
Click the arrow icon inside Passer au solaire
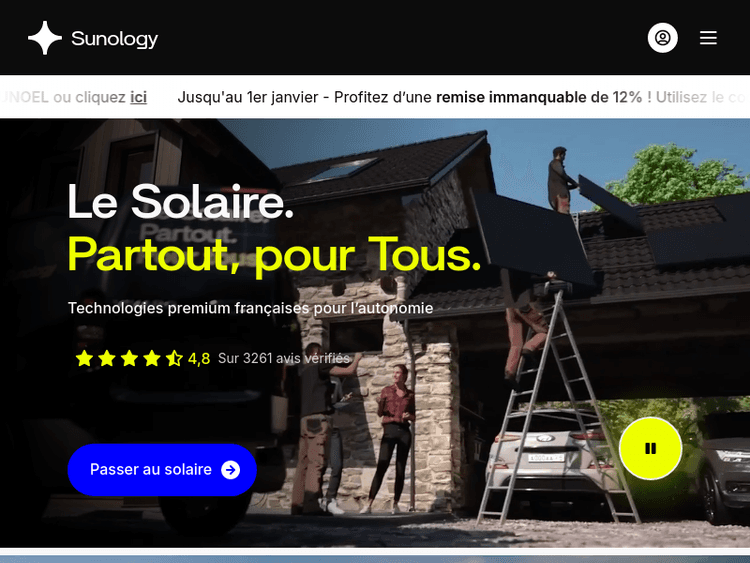[x=231, y=470]
